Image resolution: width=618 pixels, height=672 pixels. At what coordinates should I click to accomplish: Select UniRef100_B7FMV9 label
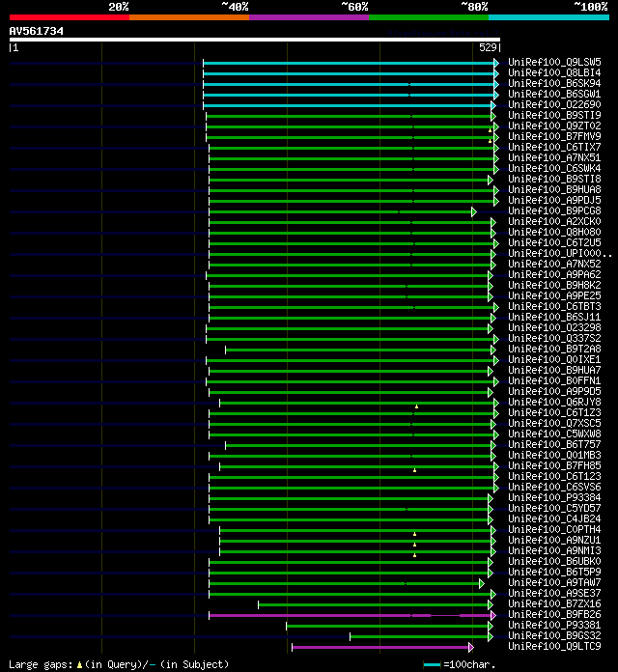tap(554, 136)
